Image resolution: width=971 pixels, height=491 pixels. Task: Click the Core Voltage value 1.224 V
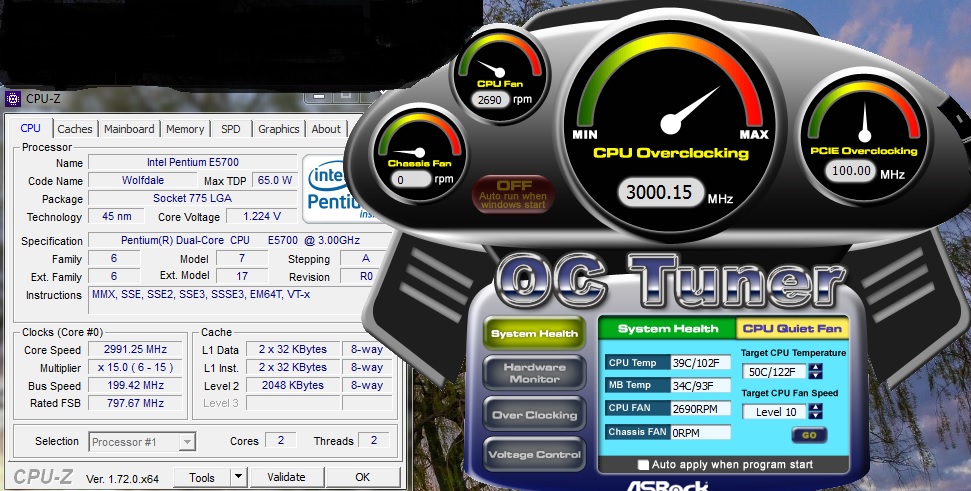tap(261, 216)
